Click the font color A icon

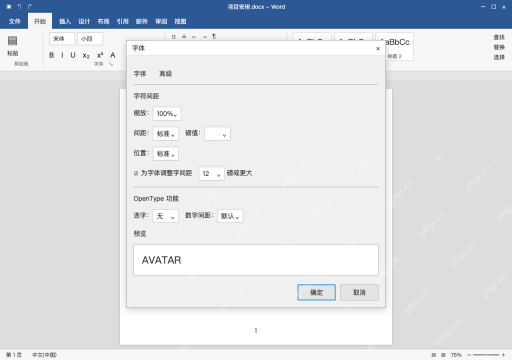(113, 55)
